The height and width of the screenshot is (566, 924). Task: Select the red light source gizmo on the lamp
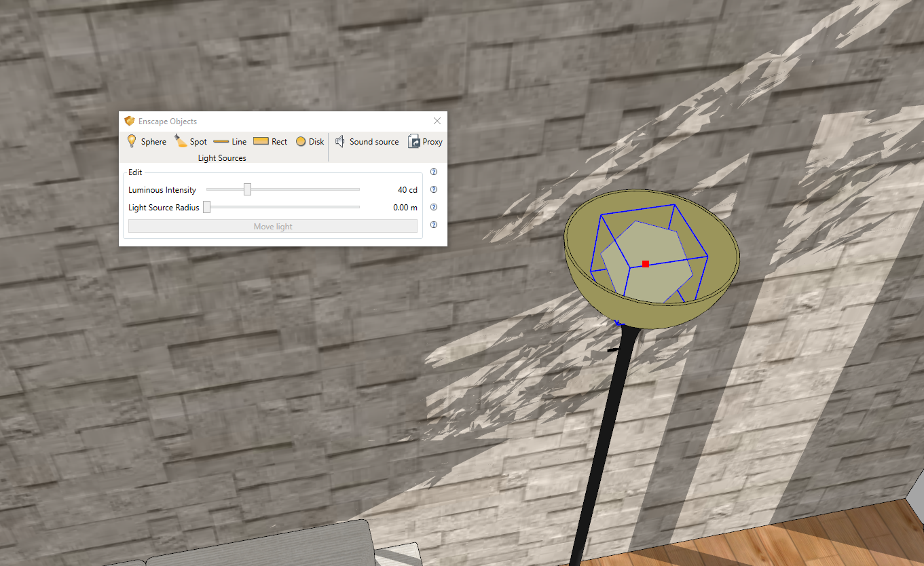click(x=645, y=264)
